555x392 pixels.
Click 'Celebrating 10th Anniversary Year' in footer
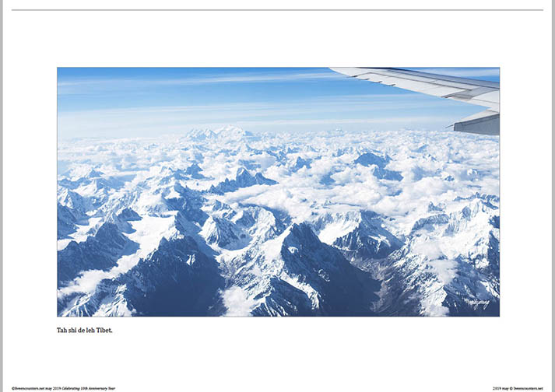(89, 388)
